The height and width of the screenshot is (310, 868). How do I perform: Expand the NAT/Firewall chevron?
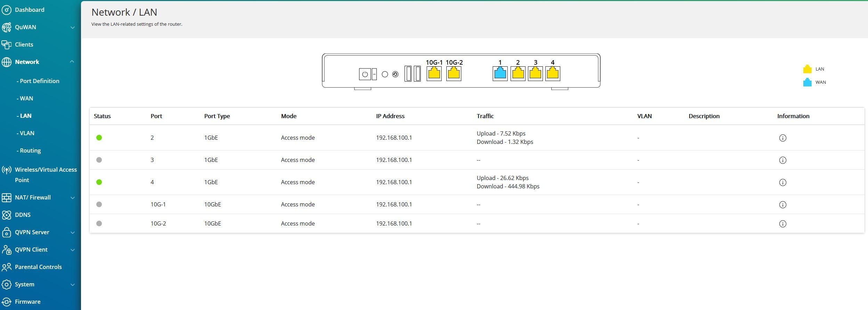point(73,198)
